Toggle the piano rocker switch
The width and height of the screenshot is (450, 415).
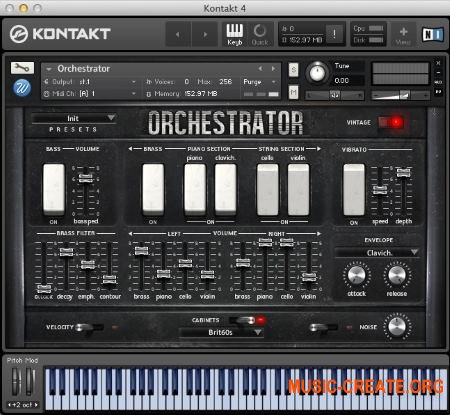point(195,189)
